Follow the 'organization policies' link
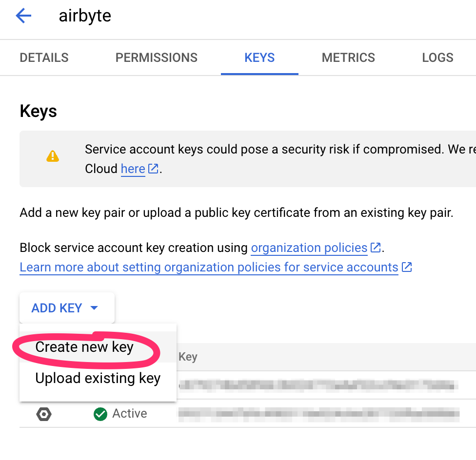Viewport: 476px width, 460px height. tap(308, 248)
